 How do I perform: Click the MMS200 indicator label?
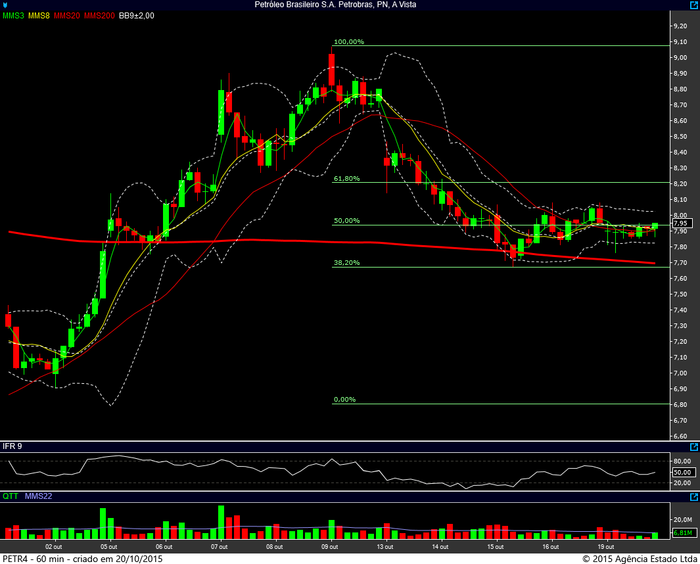click(x=99, y=17)
